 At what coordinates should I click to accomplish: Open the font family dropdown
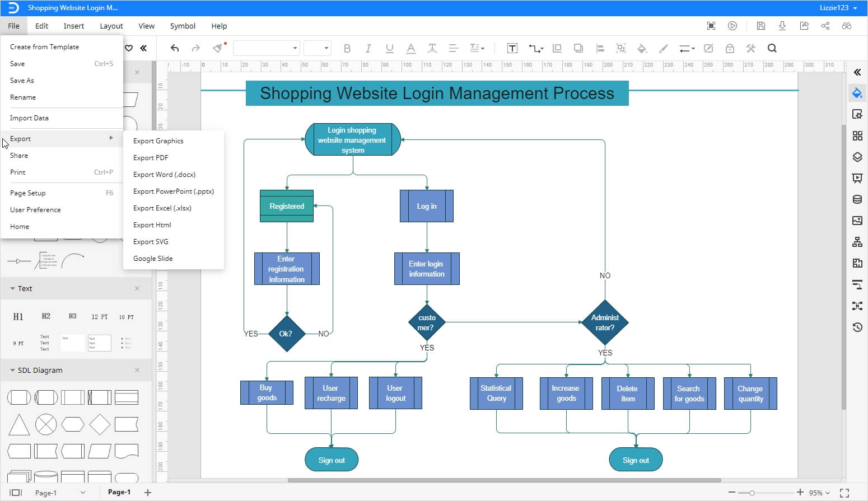295,48
